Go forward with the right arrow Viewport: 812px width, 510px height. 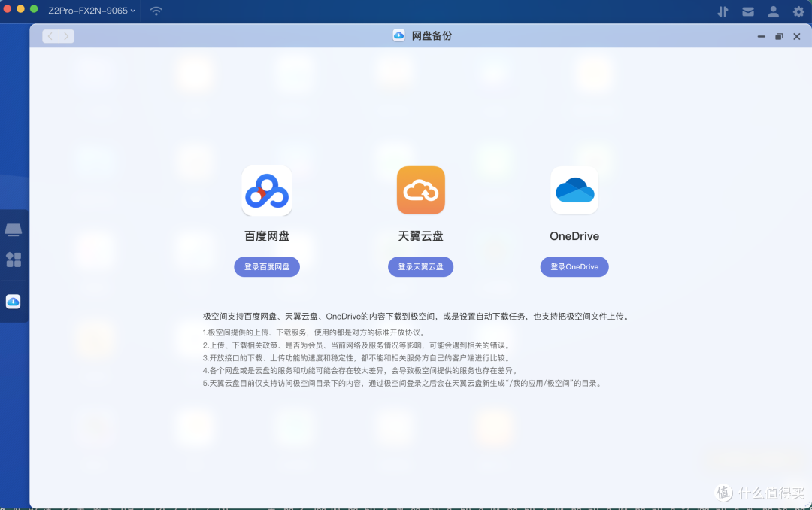coord(66,36)
